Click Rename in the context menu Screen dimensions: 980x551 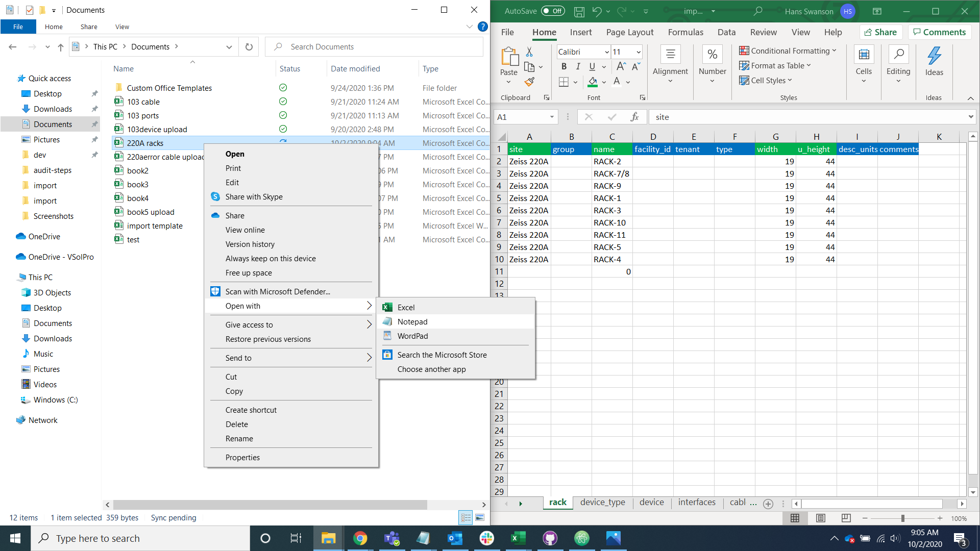click(291, 439)
